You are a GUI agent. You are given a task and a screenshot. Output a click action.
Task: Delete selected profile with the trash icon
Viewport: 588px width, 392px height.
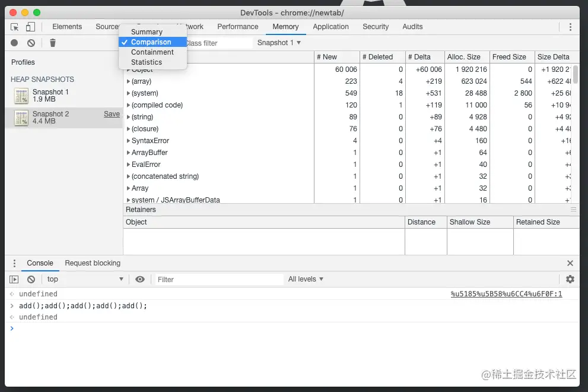coord(53,43)
